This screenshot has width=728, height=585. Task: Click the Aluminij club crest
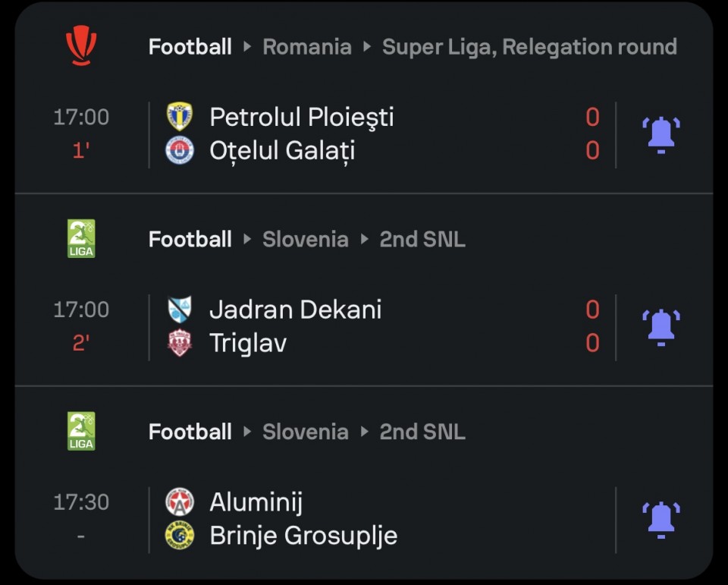(x=180, y=502)
